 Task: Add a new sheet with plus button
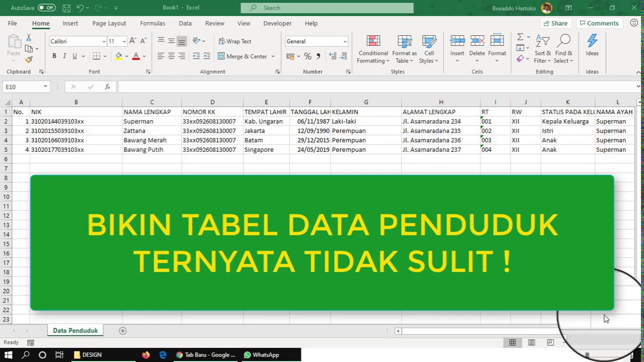(x=122, y=330)
